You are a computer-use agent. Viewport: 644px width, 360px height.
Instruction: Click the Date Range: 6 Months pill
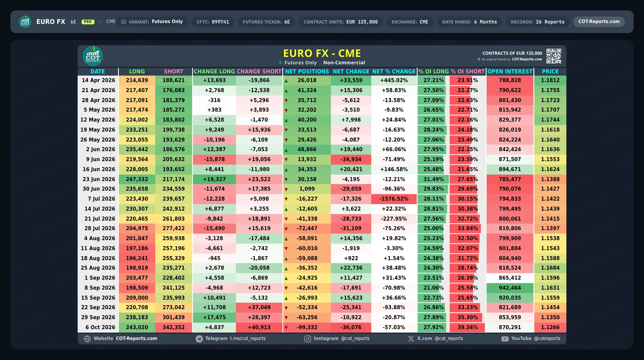coord(469,22)
